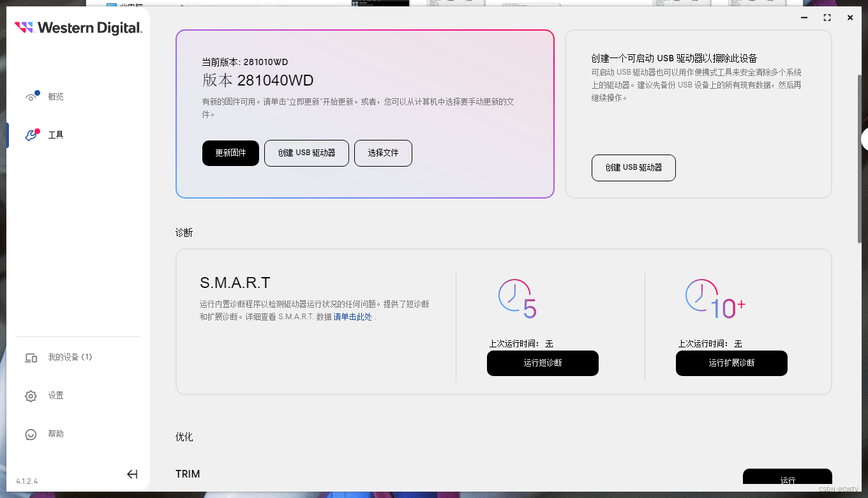Click the white handle at right window edge
Image resolution: width=868 pixels, height=498 pixels.
pos(864,139)
